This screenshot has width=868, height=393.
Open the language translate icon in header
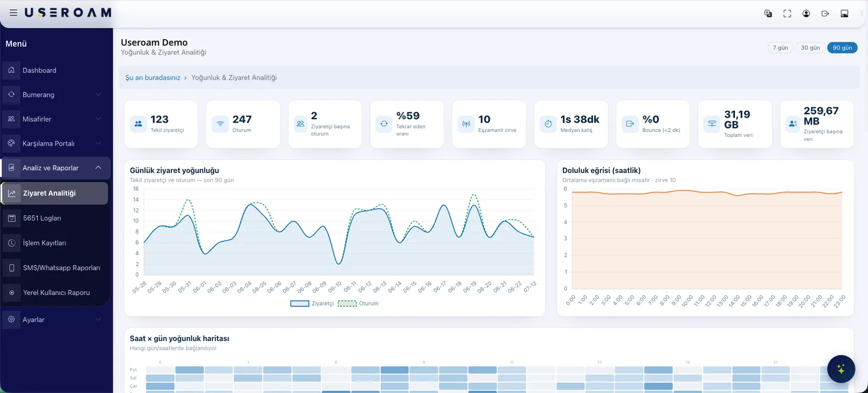(x=768, y=14)
